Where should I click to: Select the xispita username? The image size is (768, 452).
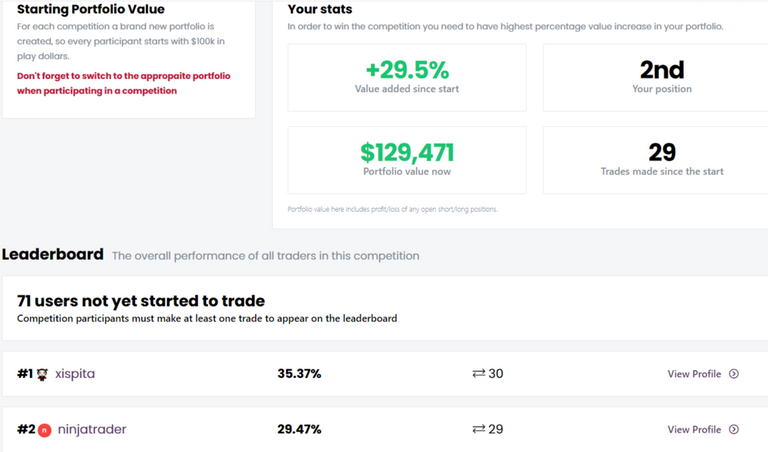click(75, 374)
